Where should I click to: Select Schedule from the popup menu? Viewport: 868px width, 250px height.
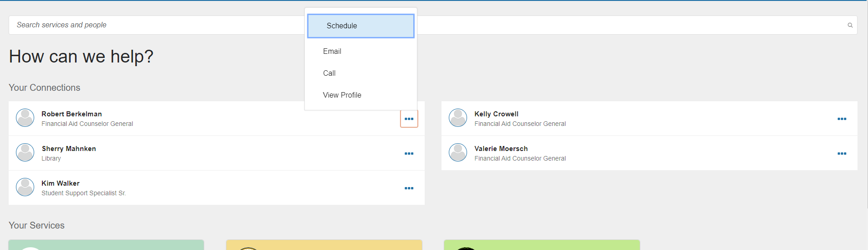click(x=361, y=26)
